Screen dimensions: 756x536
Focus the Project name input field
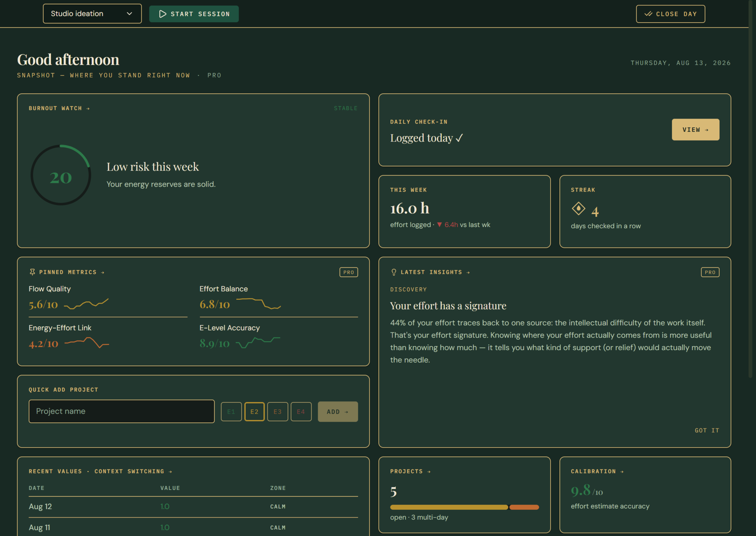[x=121, y=411]
